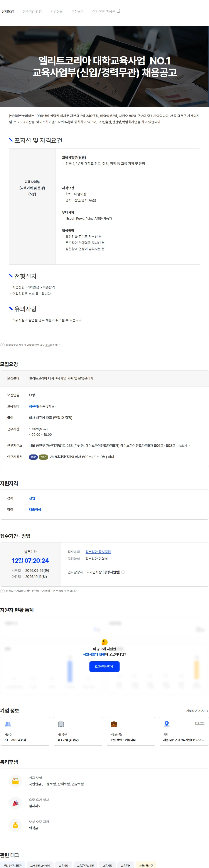Click the building icon in the 기업구분 card
This screenshot has width=209, height=868.
coord(61,724)
